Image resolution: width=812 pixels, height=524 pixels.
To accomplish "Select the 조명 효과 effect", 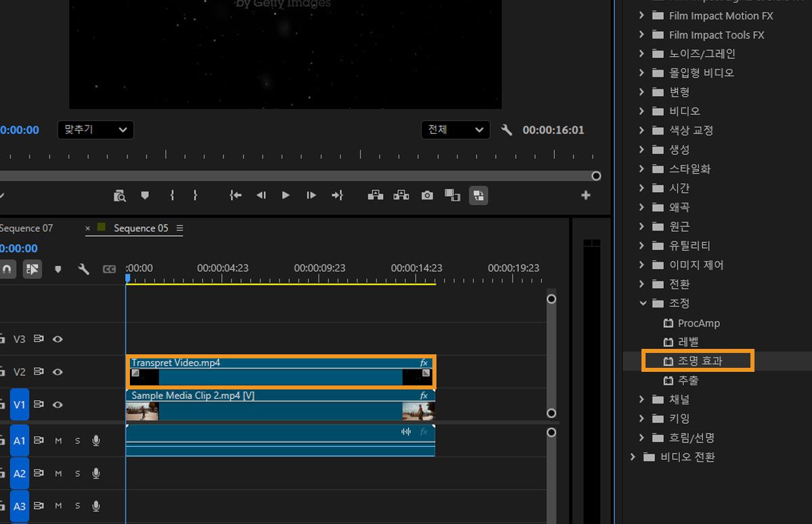I will click(x=700, y=361).
